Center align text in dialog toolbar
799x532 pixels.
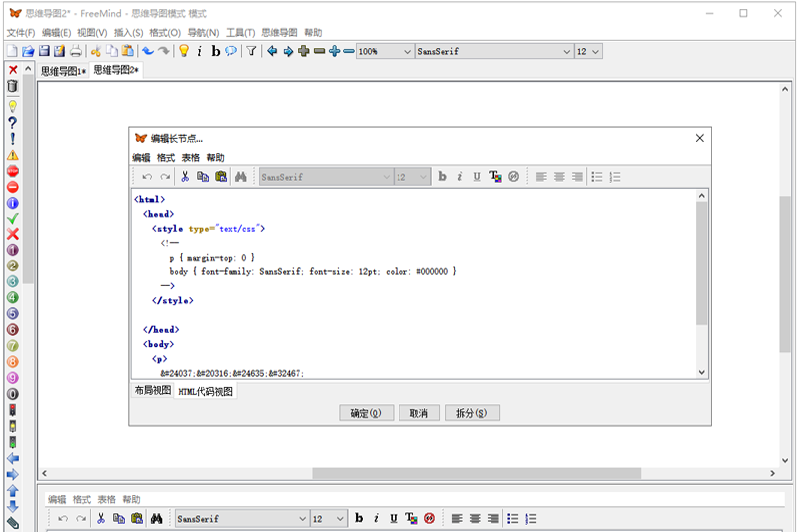pos(559,177)
